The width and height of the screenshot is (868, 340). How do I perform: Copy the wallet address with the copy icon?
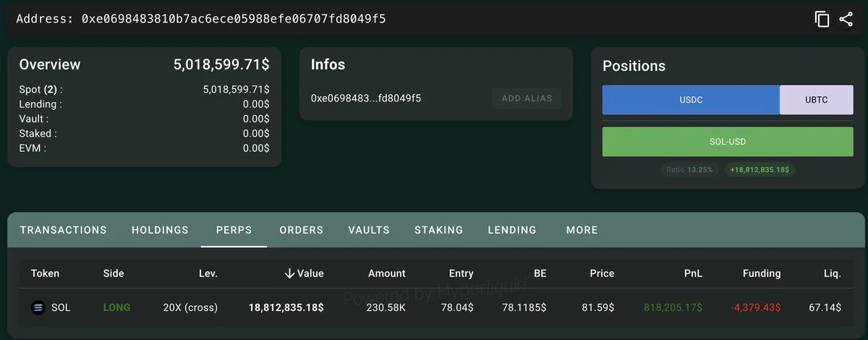[822, 19]
